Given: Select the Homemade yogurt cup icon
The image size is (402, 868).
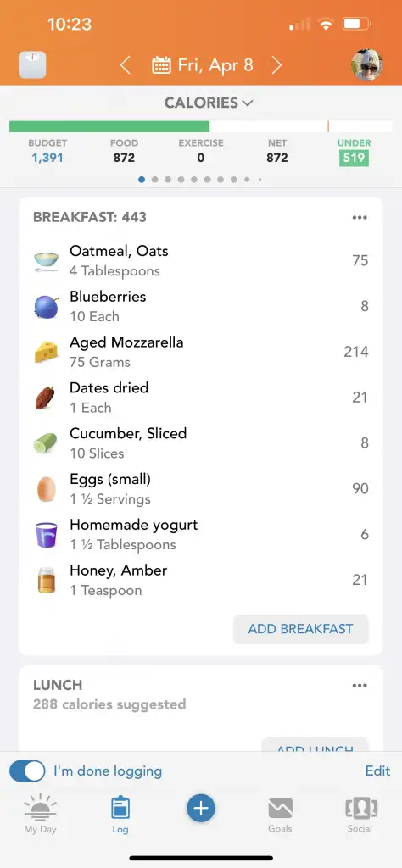Looking at the screenshot, I should click(46, 535).
